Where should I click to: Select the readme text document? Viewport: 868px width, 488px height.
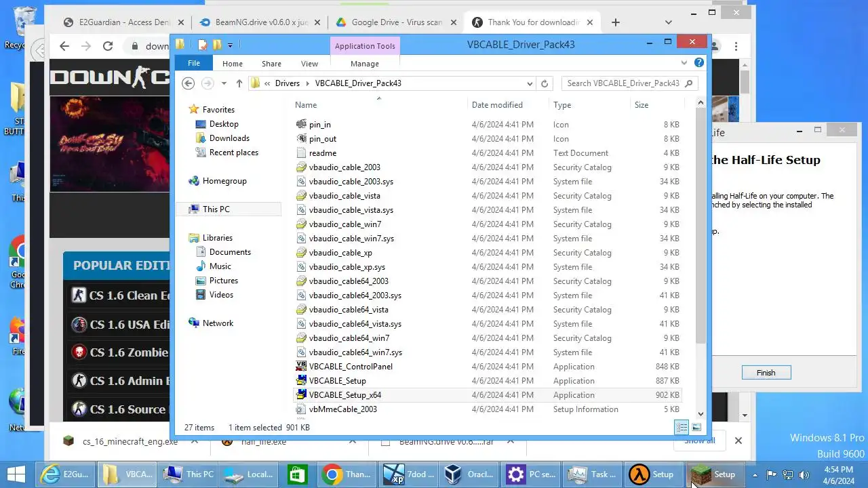coord(323,153)
